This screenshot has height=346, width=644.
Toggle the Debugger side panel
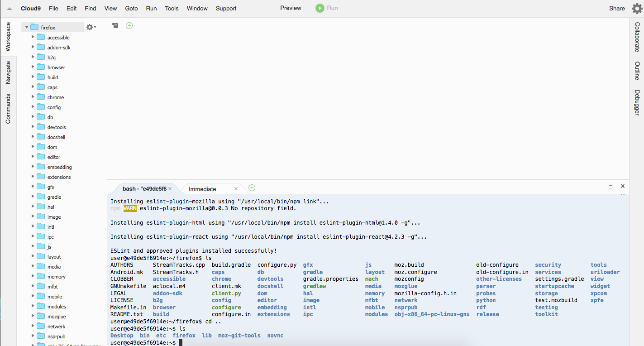point(637,102)
